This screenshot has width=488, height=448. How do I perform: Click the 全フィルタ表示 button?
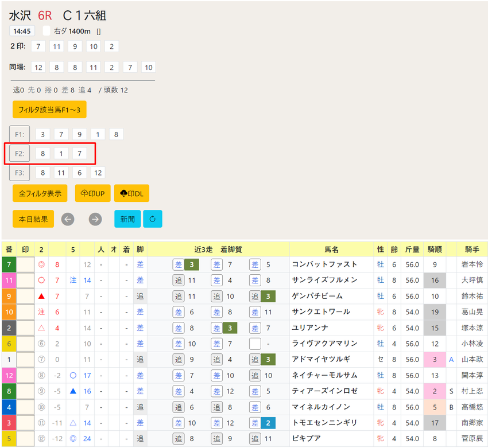tap(40, 193)
